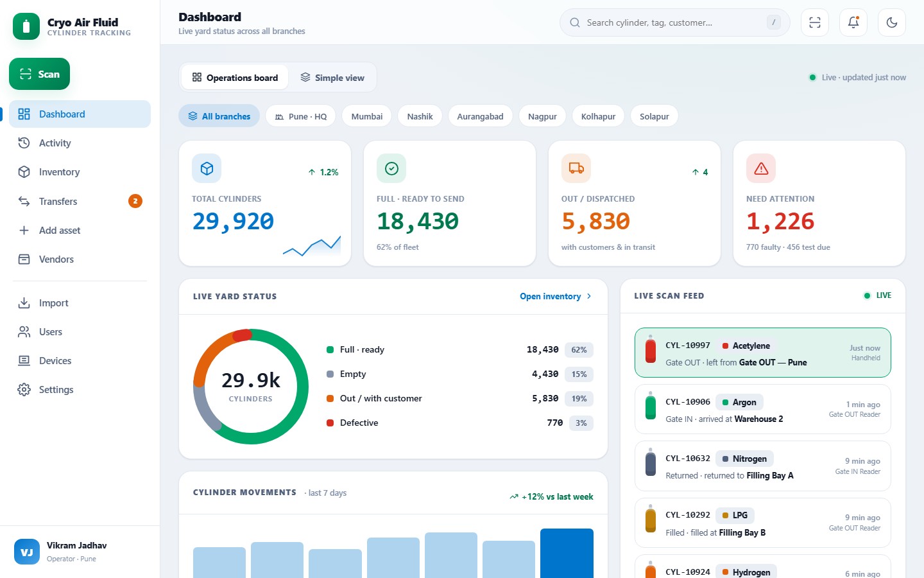Click the Activity history icon in sidebar
924x578 pixels.
click(24, 143)
